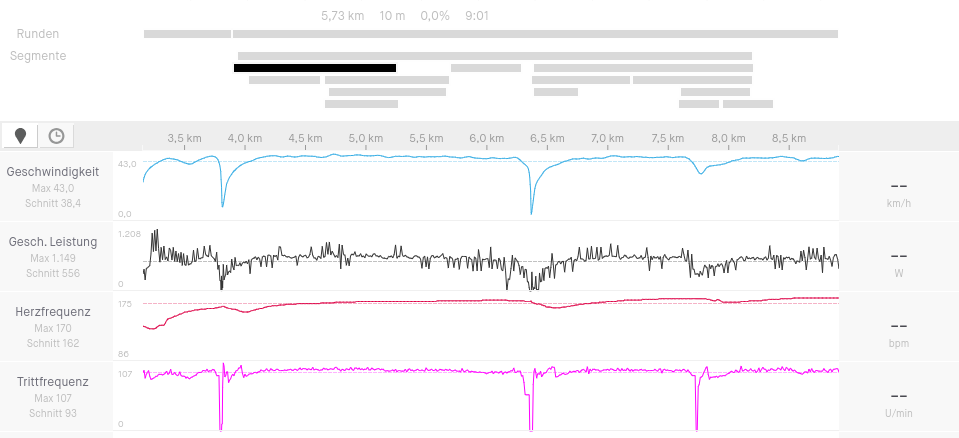Click the black highlighted segment bar

pyautogui.click(x=315, y=68)
